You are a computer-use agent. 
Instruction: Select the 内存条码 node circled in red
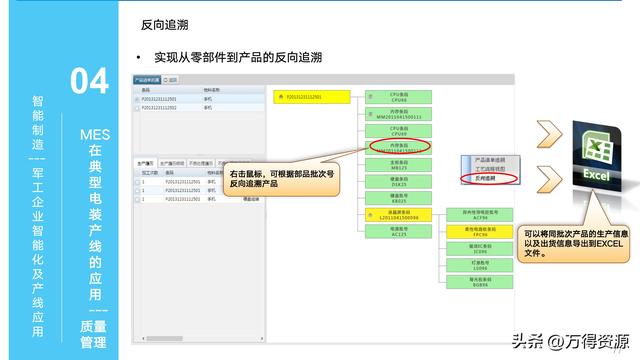[x=398, y=148]
